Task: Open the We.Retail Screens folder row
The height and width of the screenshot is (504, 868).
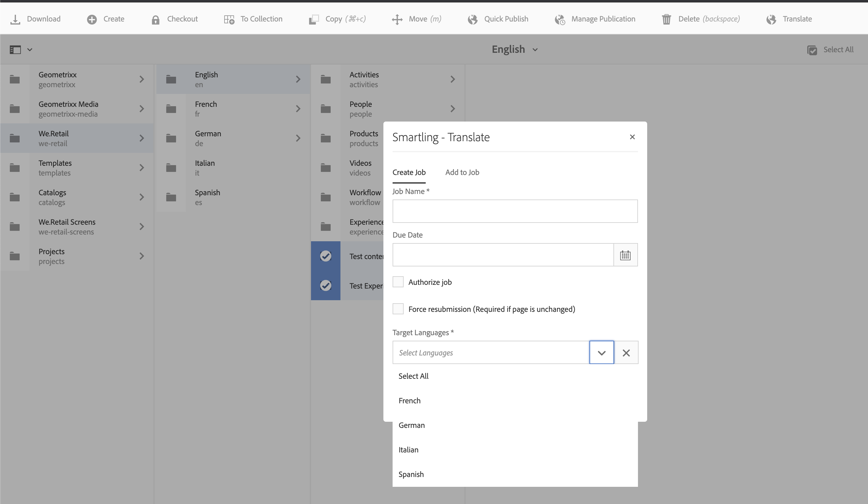Action: (x=77, y=227)
